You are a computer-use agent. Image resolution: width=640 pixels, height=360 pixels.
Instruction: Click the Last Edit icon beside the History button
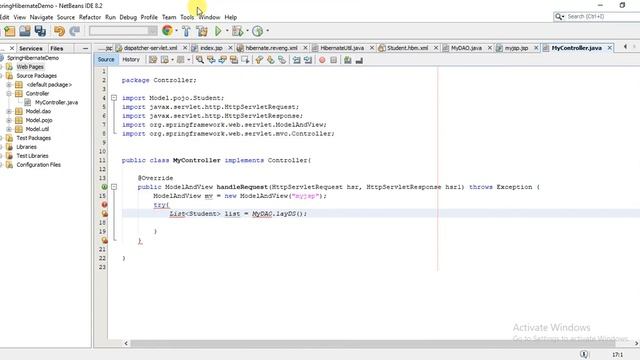[153, 60]
